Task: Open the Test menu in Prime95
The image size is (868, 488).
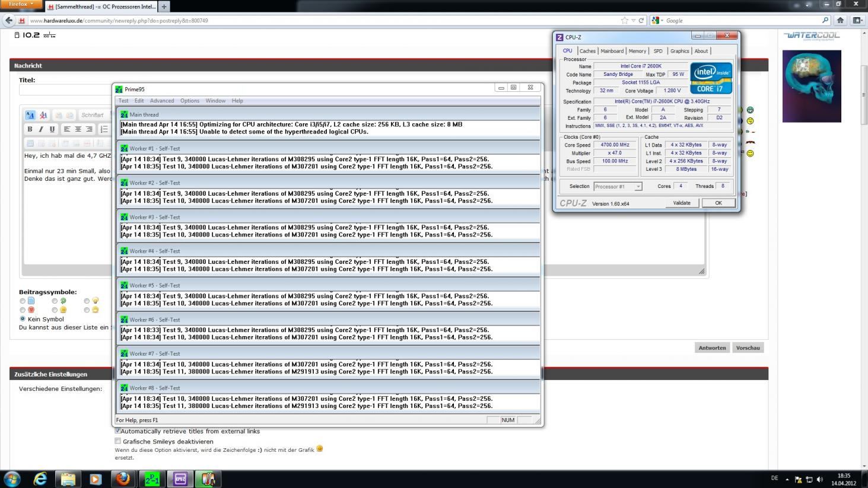Action: coord(123,101)
